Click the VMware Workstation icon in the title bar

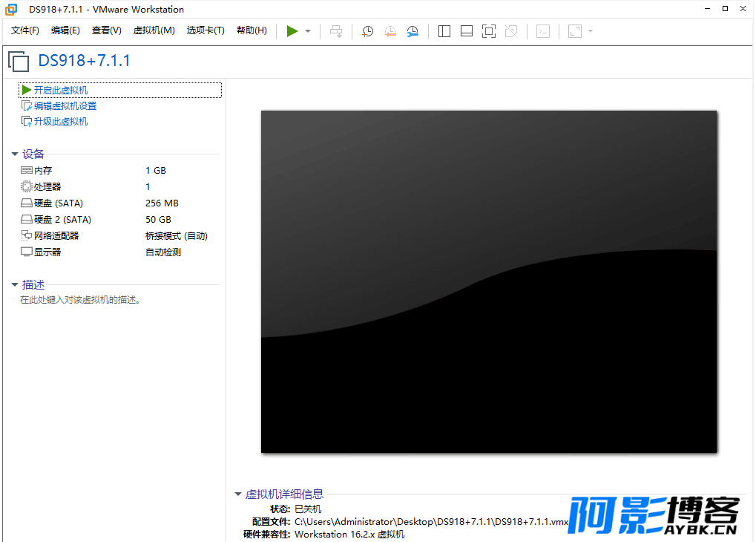[10, 9]
